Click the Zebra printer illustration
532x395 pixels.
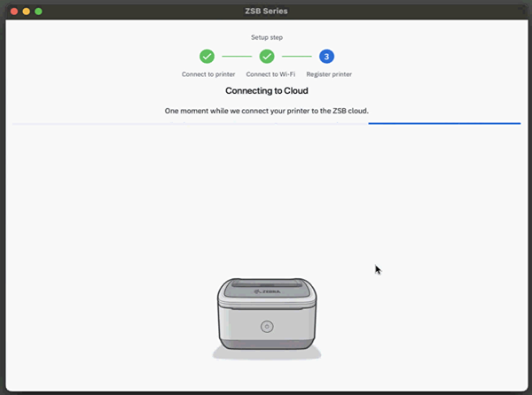tap(267, 319)
